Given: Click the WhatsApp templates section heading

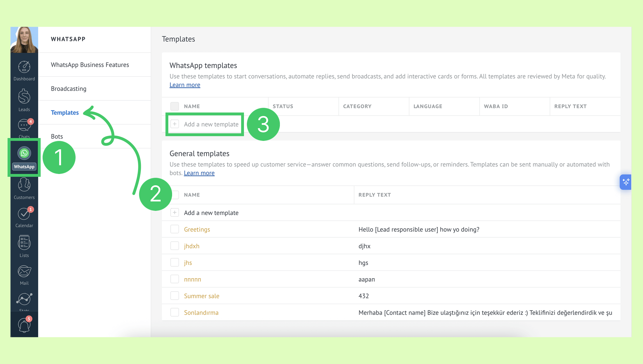Looking at the screenshot, I should pyautogui.click(x=203, y=65).
